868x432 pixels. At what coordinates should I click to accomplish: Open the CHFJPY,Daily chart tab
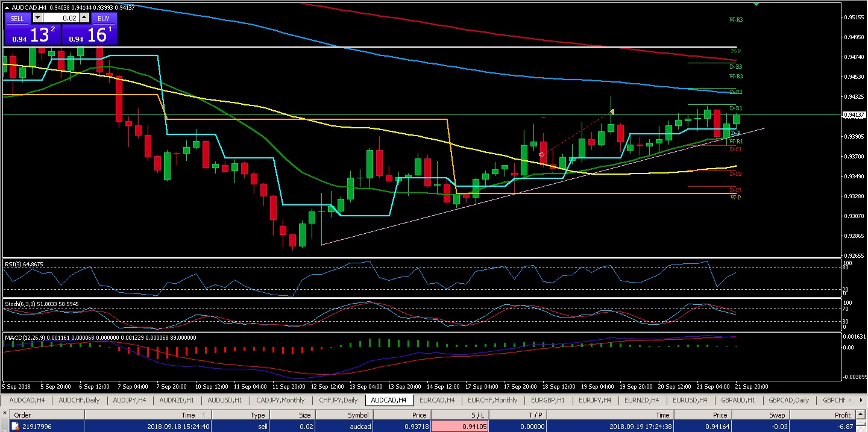coord(338,400)
